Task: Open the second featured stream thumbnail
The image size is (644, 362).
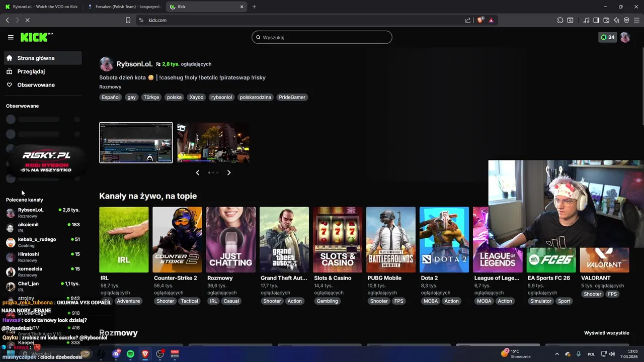Action: (213, 143)
